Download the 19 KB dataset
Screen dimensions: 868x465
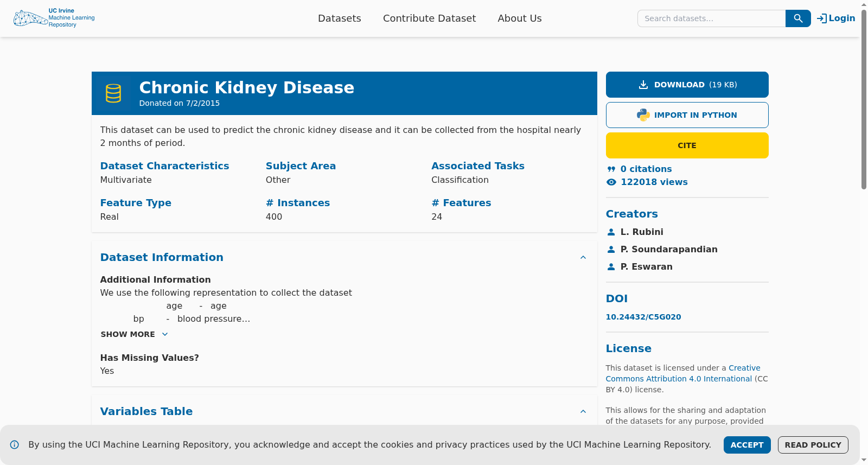[x=687, y=85]
